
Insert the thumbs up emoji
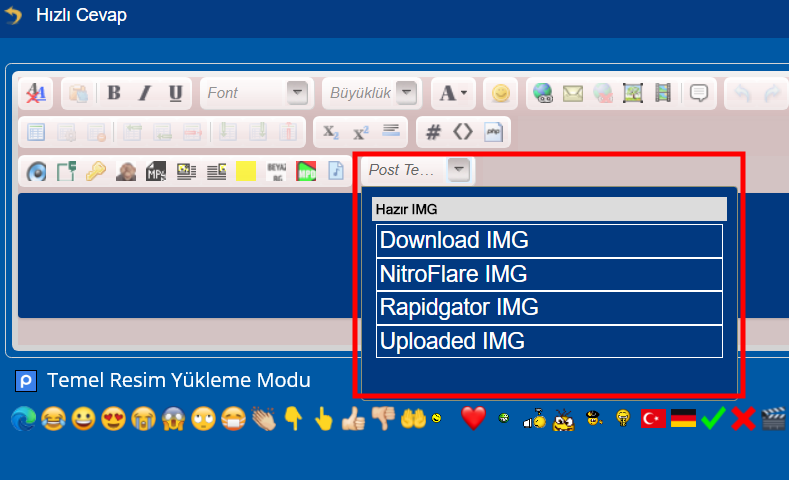(x=353, y=419)
